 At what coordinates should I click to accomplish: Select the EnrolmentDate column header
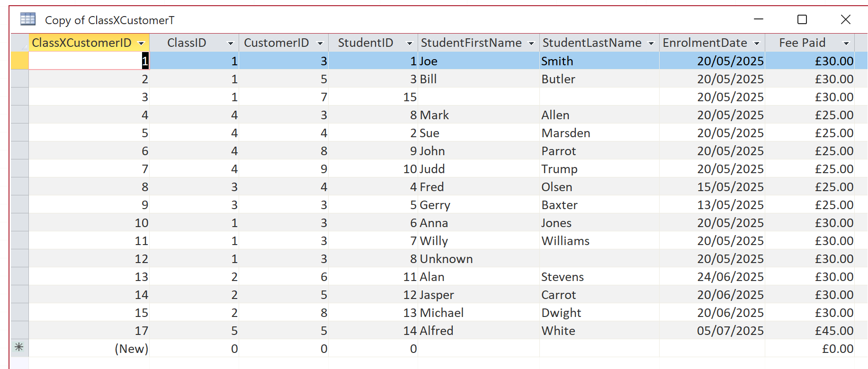[705, 43]
